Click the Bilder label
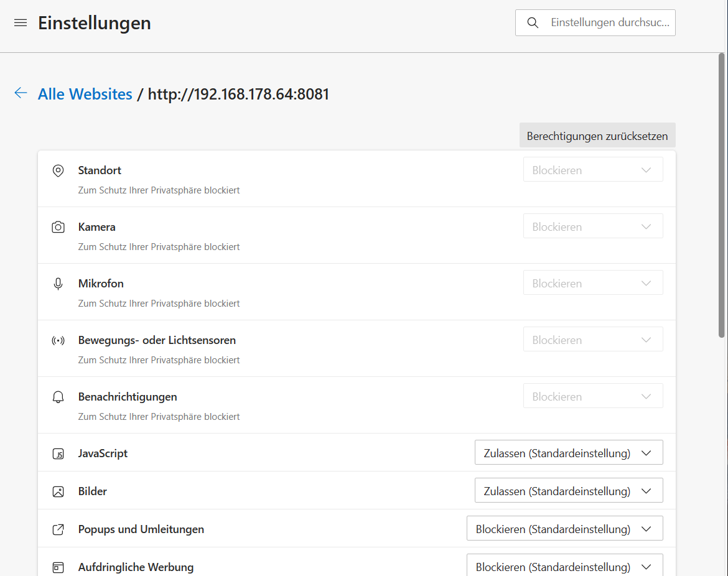728x576 pixels. click(92, 491)
